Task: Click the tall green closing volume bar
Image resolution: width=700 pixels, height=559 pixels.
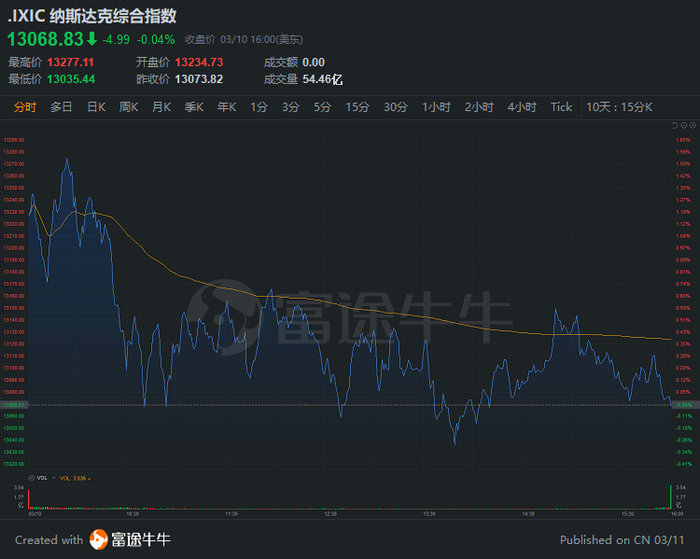Action: [x=671, y=496]
